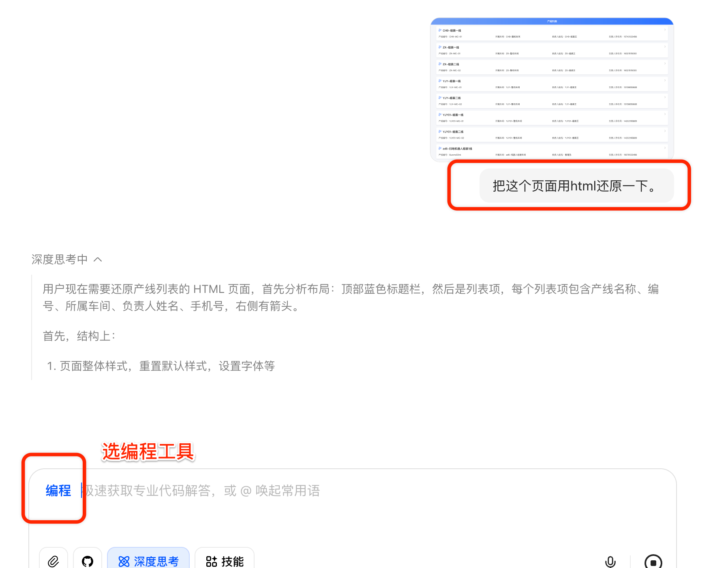Click the arrow on the YJY01-组装二线 row
This screenshot has height=568, width=728.
click(665, 131)
